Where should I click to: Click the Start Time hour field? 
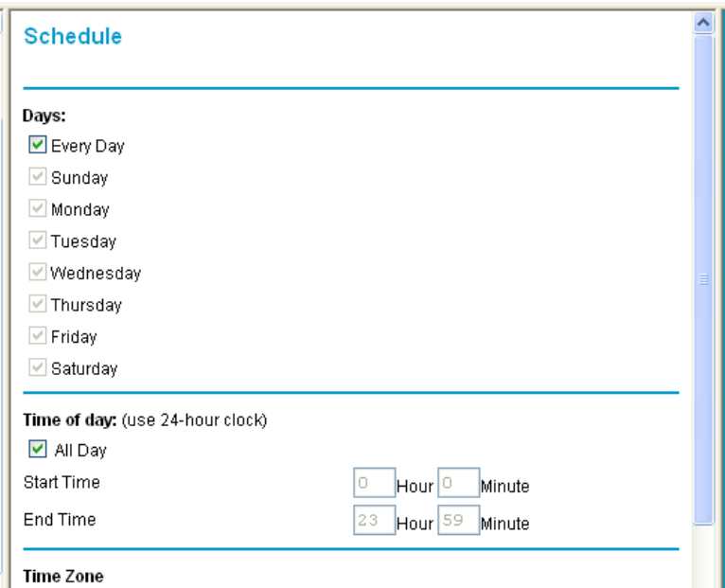(373, 486)
